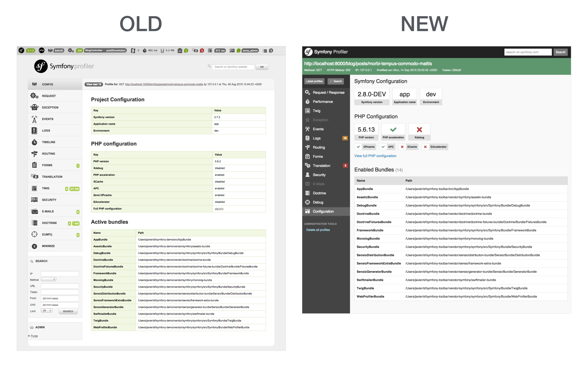Focus the IP field in old search form
The image size is (588, 369).
(x=60, y=274)
